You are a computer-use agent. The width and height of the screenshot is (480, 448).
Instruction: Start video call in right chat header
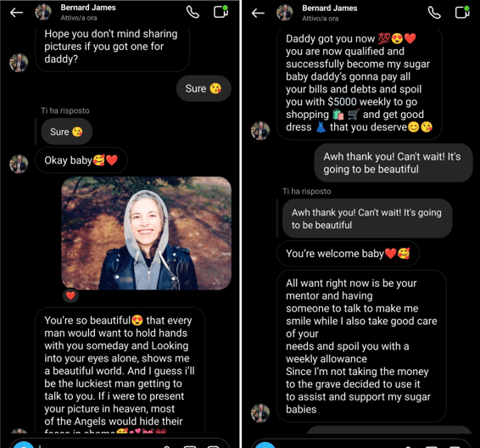click(462, 13)
